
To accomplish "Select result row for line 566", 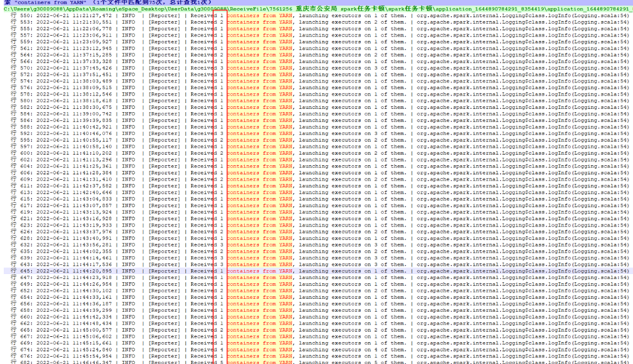I will [x=318, y=61].
